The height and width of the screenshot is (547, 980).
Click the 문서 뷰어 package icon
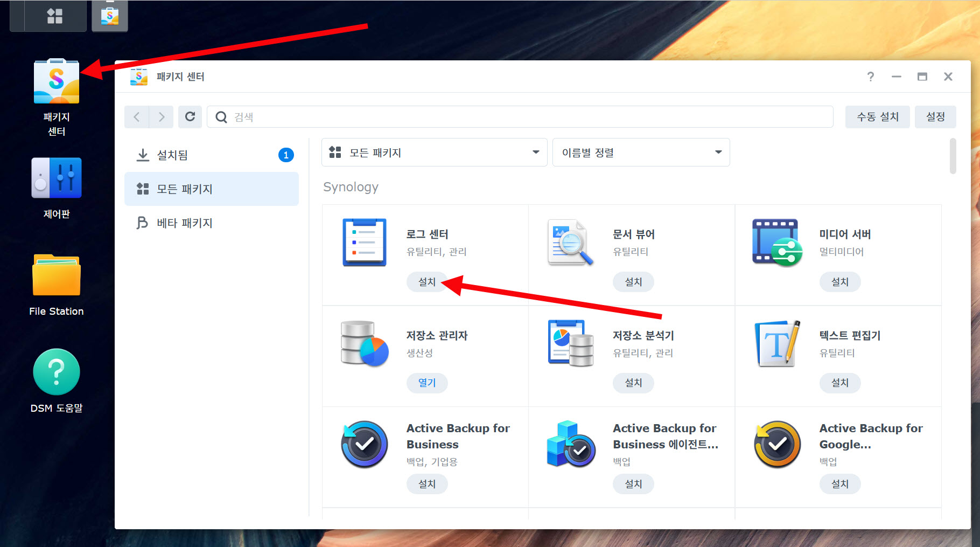570,242
